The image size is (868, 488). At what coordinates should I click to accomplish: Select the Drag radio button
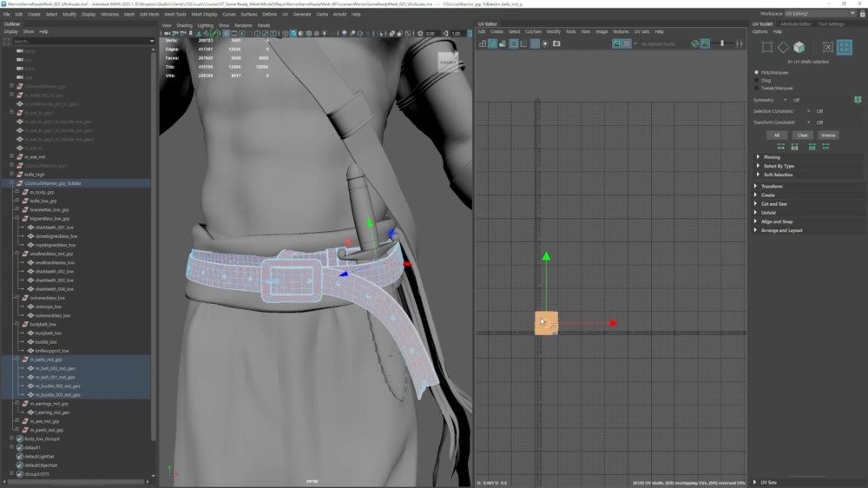756,80
